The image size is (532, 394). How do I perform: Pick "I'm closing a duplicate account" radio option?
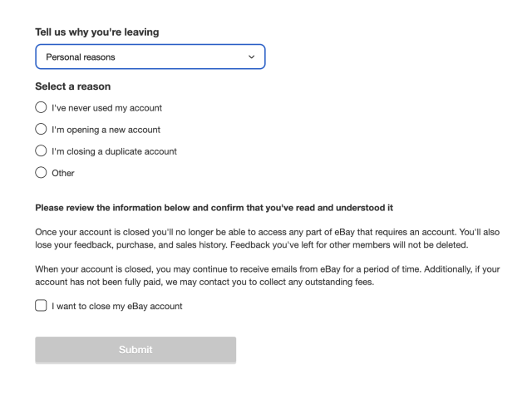pyautogui.click(x=41, y=151)
